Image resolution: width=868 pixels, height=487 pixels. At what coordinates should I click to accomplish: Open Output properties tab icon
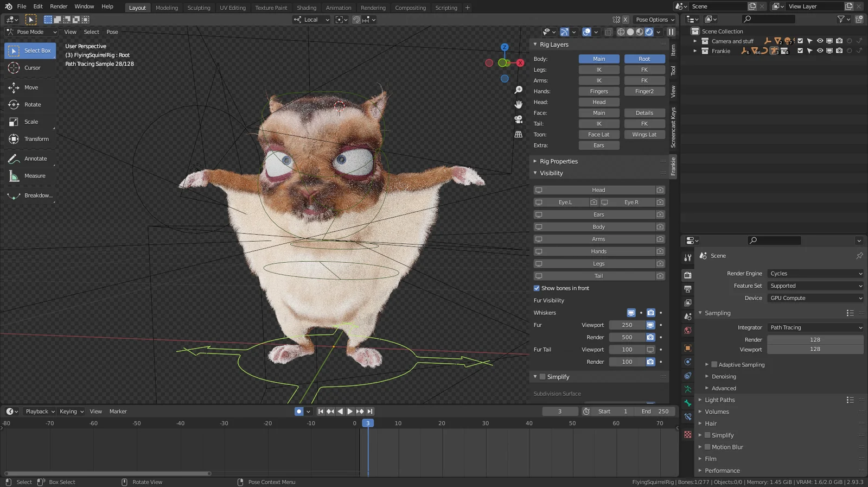coord(688,289)
